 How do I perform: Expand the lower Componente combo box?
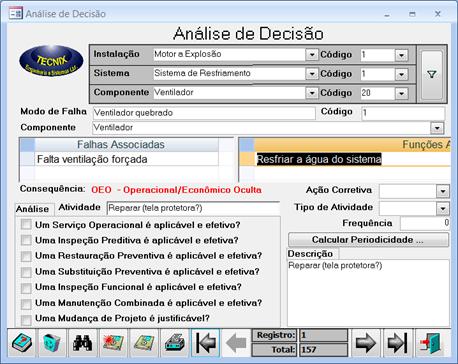[437, 128]
